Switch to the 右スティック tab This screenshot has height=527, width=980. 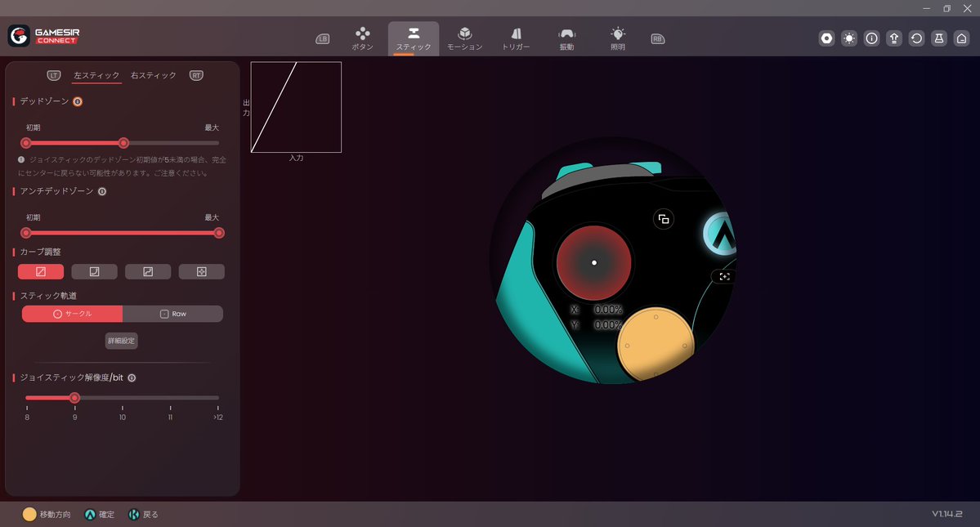click(153, 75)
